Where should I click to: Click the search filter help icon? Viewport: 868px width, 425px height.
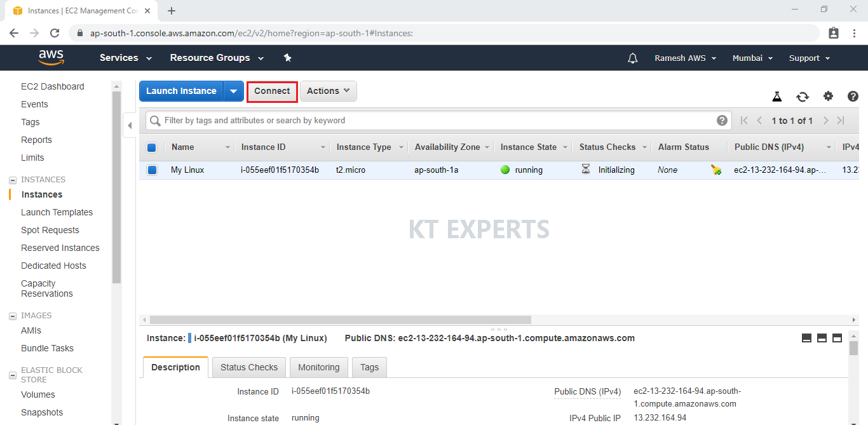click(x=722, y=120)
